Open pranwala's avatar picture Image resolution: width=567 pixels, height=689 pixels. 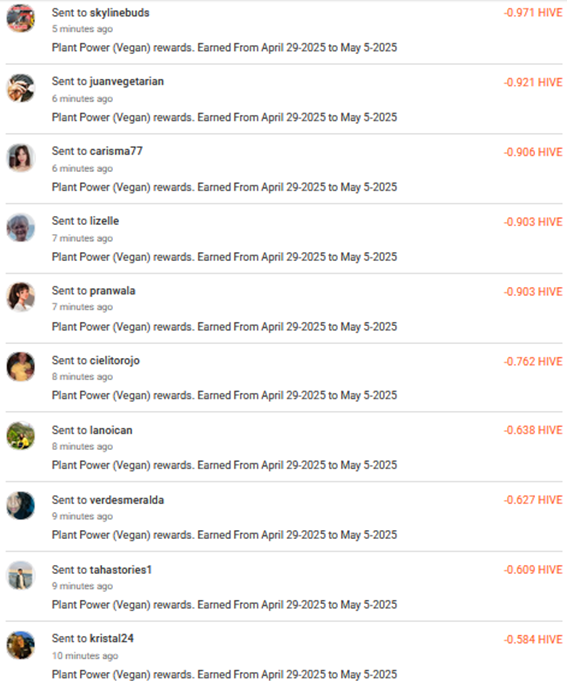click(x=21, y=297)
